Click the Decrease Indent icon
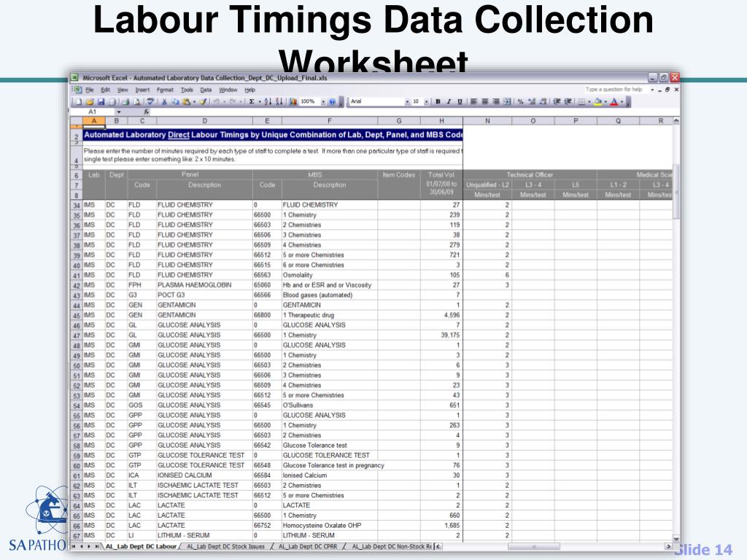The image size is (747, 560). 557,101
